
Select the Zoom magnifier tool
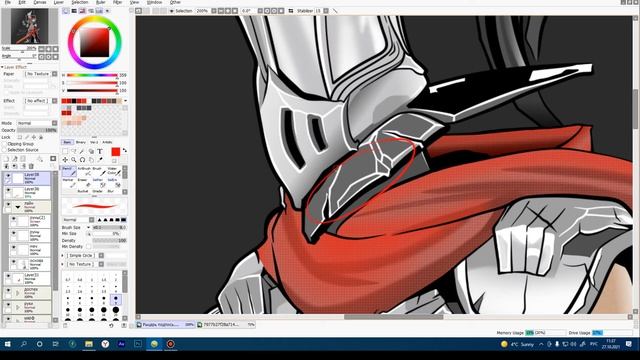[73, 160]
